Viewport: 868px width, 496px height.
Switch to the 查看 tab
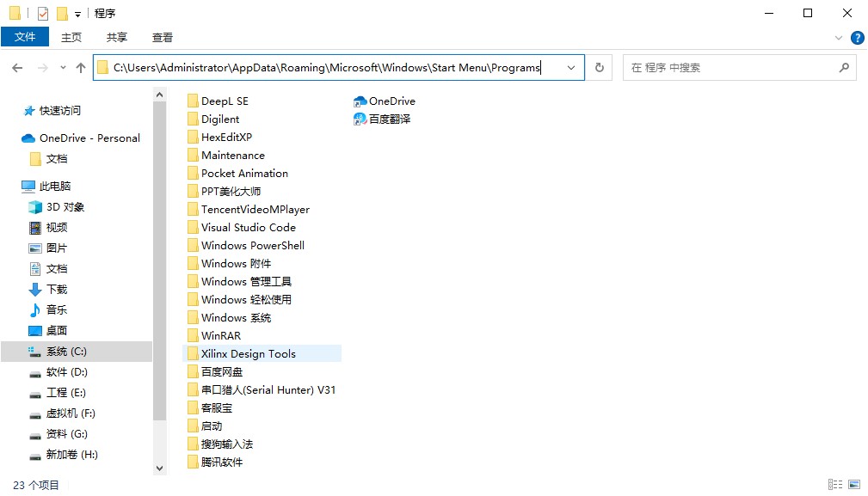[162, 37]
